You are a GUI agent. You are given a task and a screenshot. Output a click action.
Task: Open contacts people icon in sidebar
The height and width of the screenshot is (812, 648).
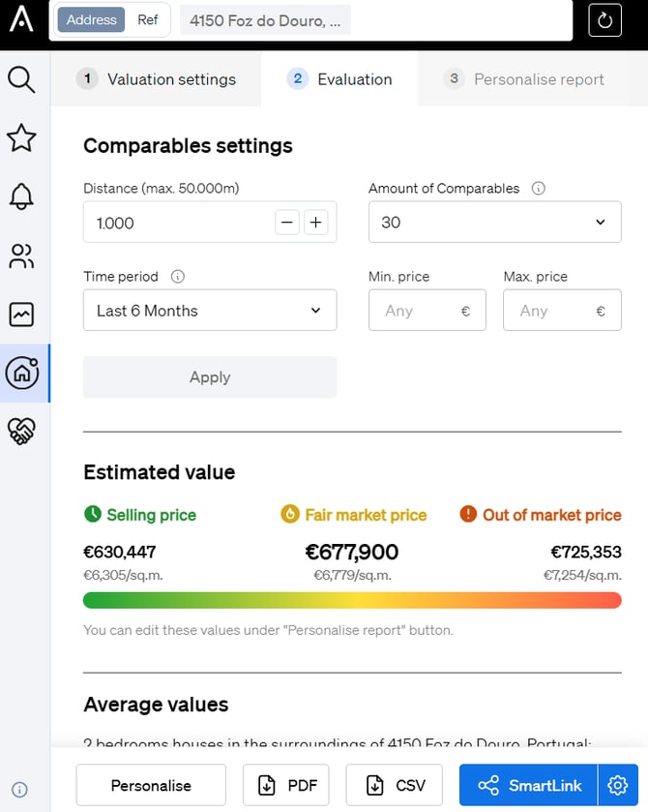click(x=21, y=256)
